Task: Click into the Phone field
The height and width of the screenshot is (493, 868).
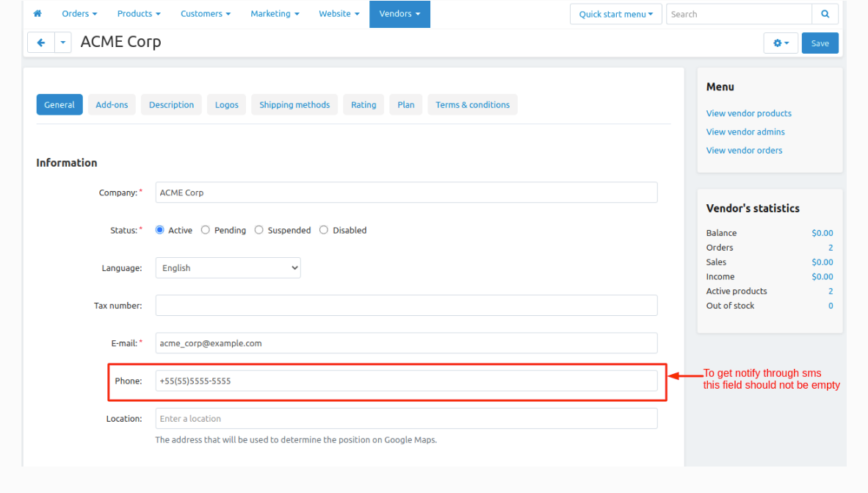Action: 406,381
